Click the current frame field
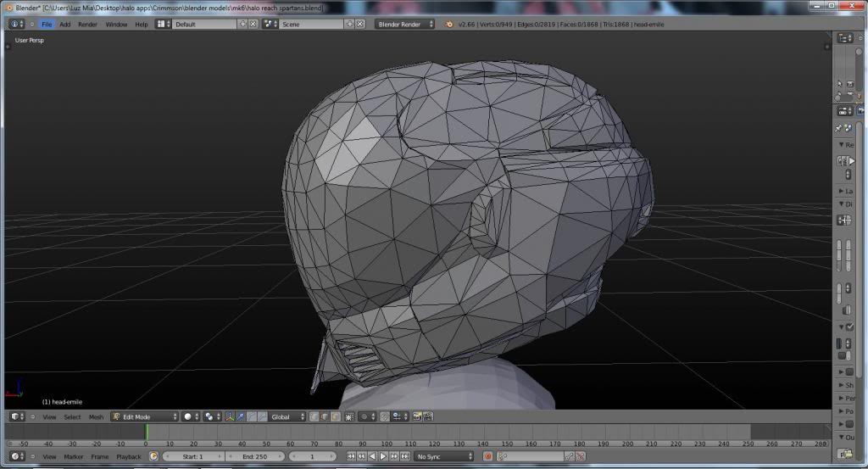The width and height of the screenshot is (868, 469). pyautogui.click(x=313, y=456)
